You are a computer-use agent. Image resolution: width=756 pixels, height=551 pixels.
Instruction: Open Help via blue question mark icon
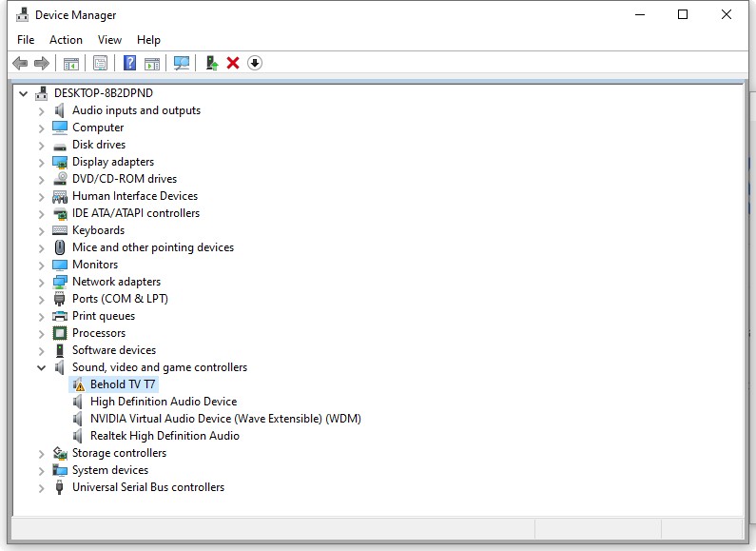130,63
